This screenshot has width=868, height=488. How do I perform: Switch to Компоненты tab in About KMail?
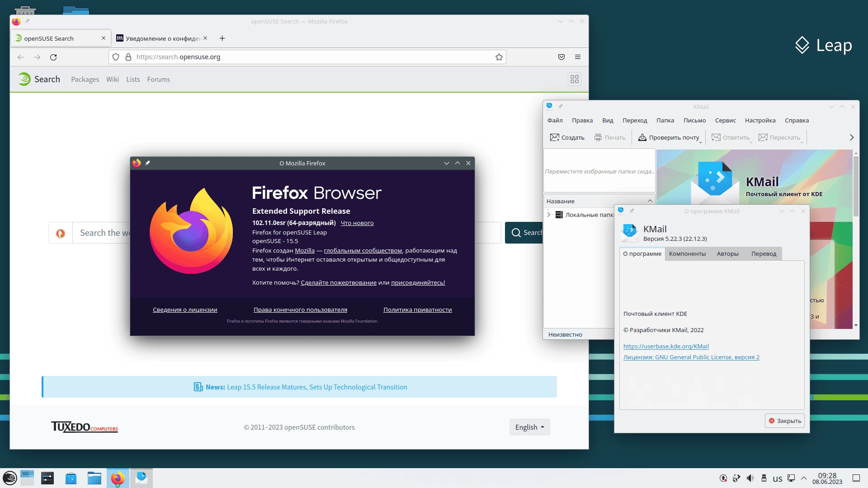[688, 254]
